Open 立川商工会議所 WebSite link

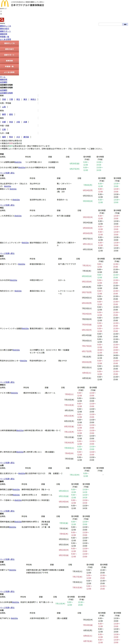coord(16,350)
